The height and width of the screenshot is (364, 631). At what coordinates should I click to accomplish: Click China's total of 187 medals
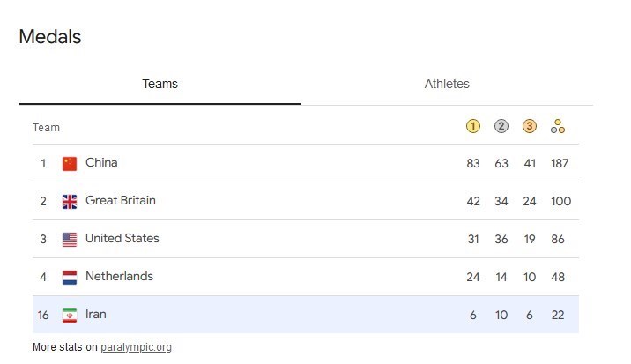pos(558,163)
